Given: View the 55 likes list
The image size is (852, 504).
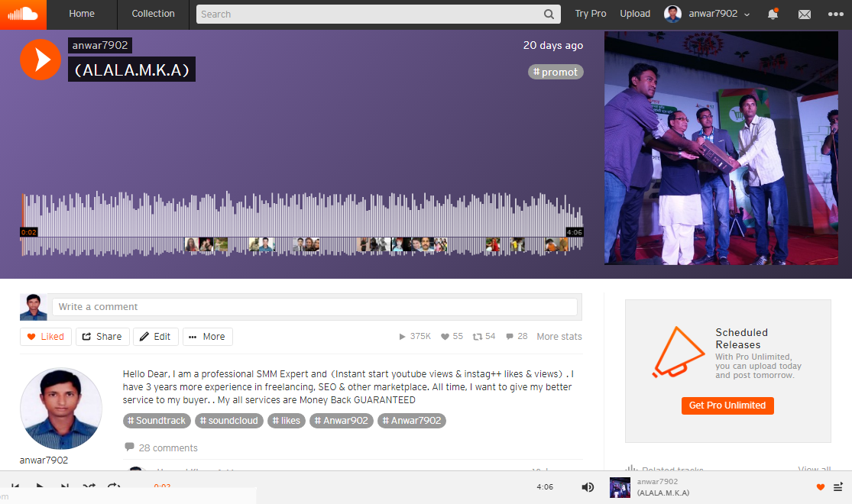Looking at the screenshot, I should (x=452, y=337).
